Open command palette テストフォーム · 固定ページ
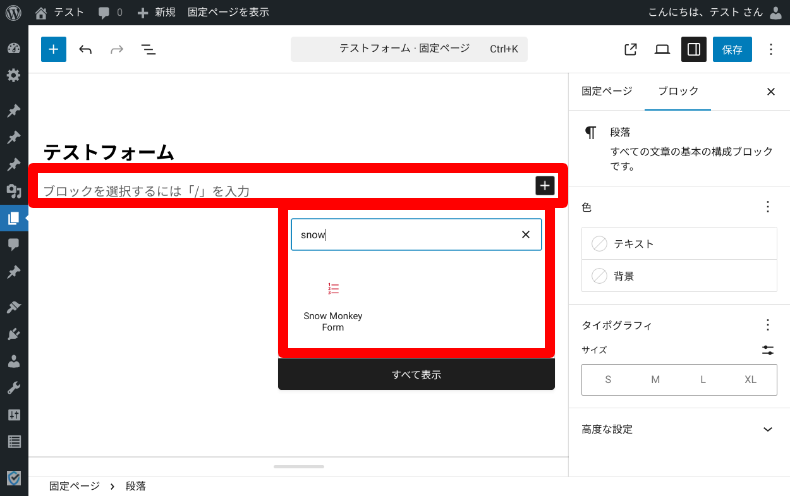This screenshot has height=496, width=790. [409, 49]
